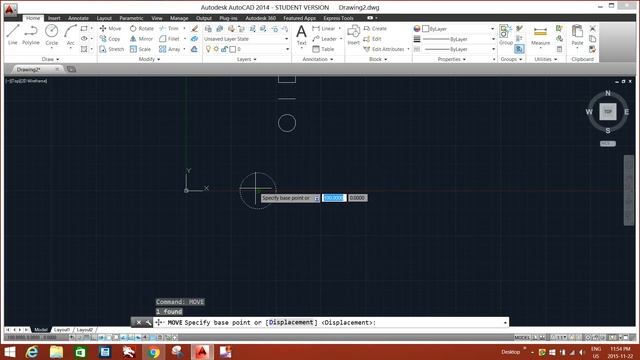The image size is (640, 360).
Task: Open the Express Tools tab
Action: 338,18
